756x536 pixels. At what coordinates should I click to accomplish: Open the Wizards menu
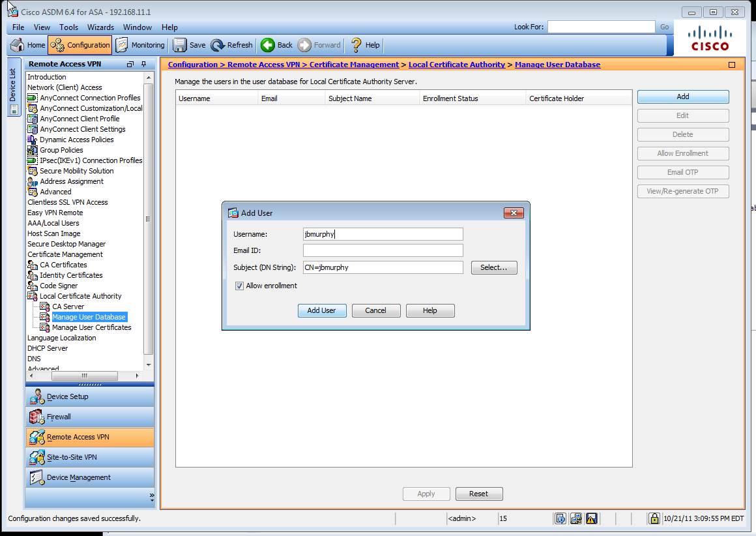pyautogui.click(x=100, y=27)
